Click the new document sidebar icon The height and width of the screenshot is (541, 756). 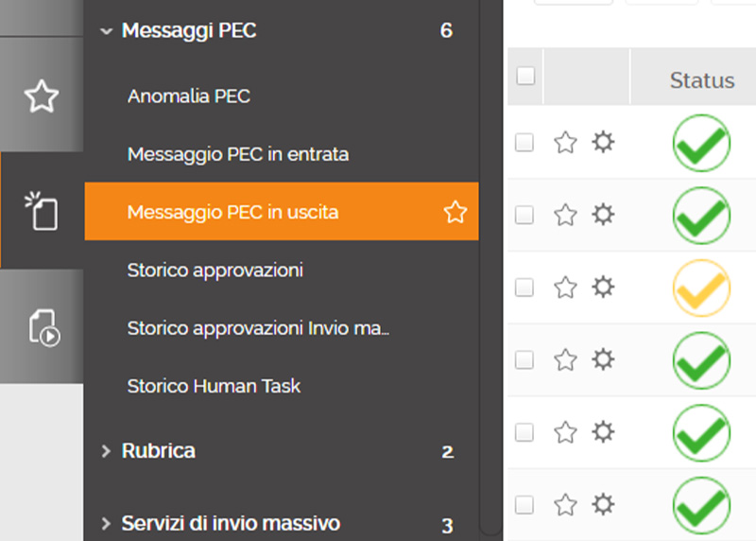point(42,211)
